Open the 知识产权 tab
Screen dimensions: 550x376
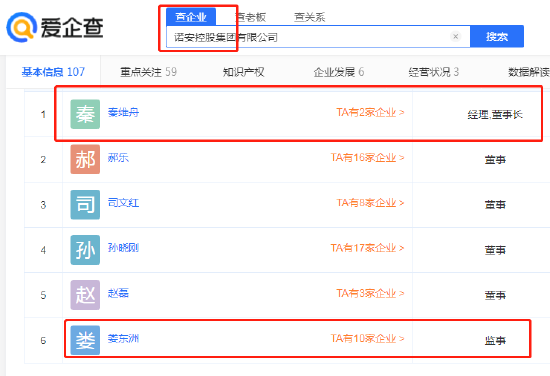243,72
